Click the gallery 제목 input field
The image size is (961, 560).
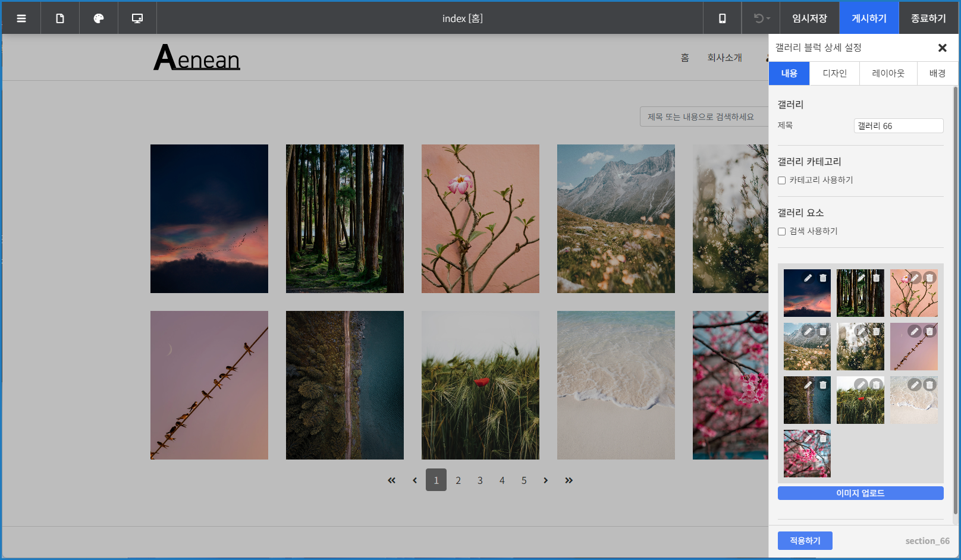click(x=898, y=125)
